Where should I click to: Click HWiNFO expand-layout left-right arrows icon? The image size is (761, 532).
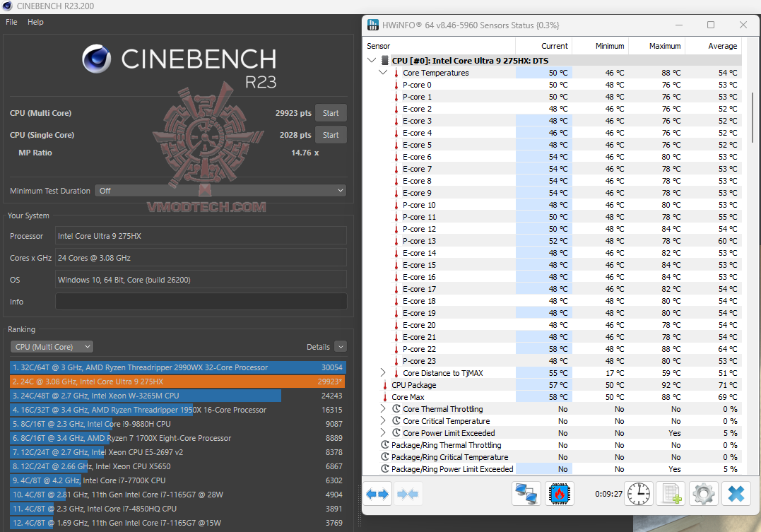377,494
